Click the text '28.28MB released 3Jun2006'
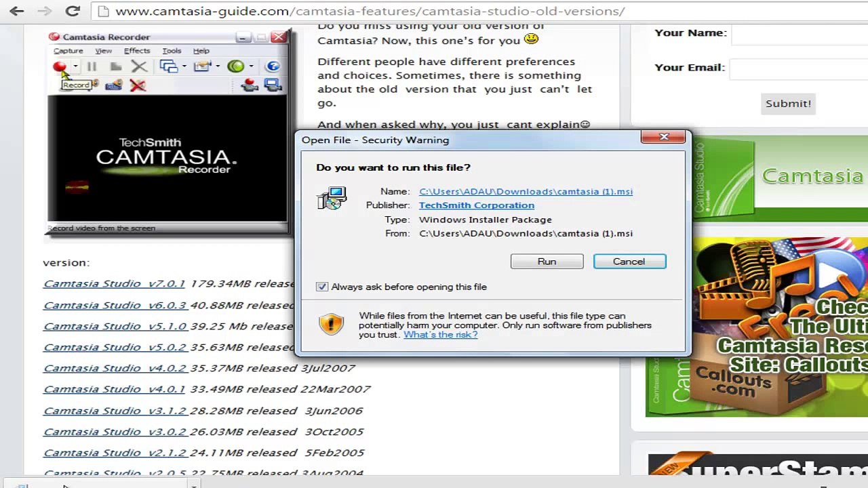868x488 pixels. point(277,411)
